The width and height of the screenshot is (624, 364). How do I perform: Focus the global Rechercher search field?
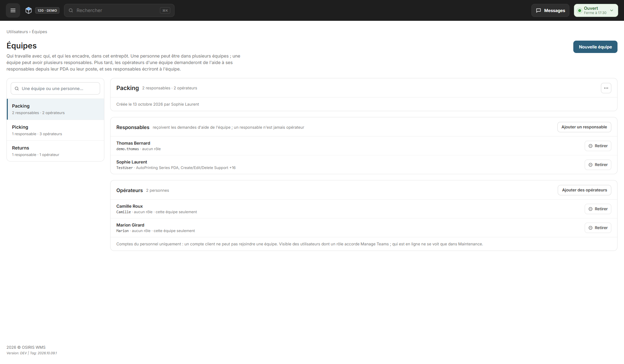[119, 10]
